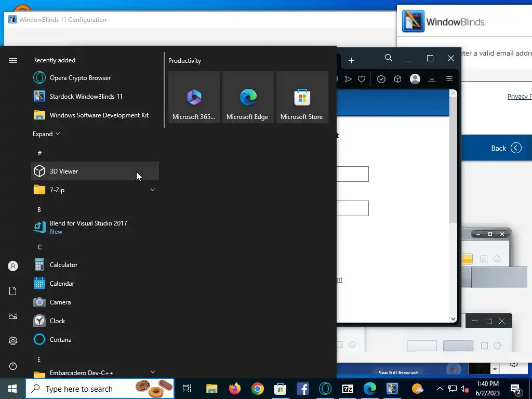Click the first text field in Opera page
The width and height of the screenshot is (532, 399).
pyautogui.click(x=353, y=174)
